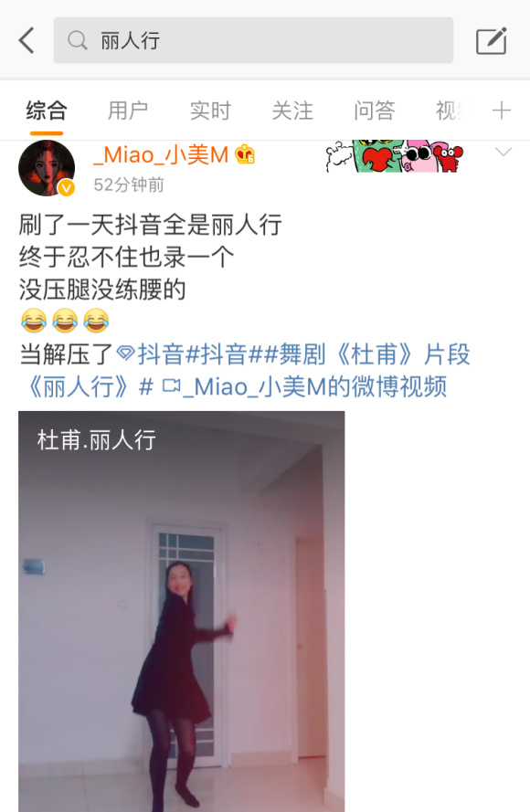Switch to 用户 tab
The width and height of the screenshot is (530, 812).
click(x=128, y=111)
